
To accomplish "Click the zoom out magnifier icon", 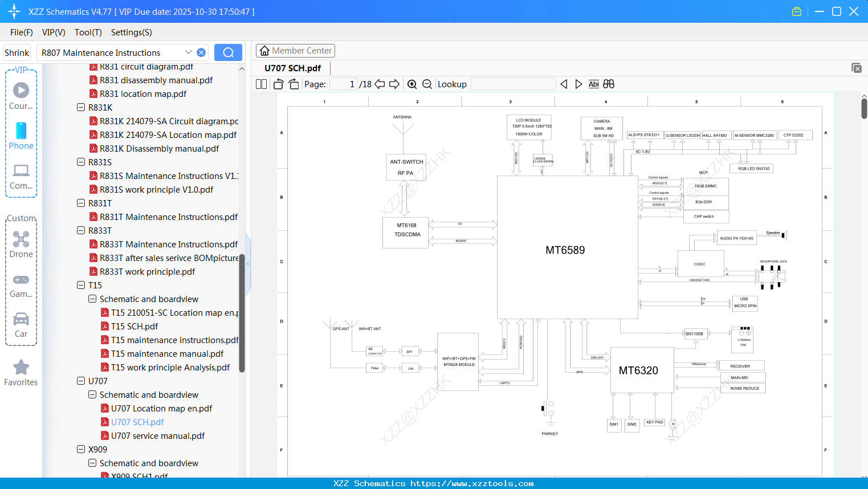I will [x=427, y=84].
